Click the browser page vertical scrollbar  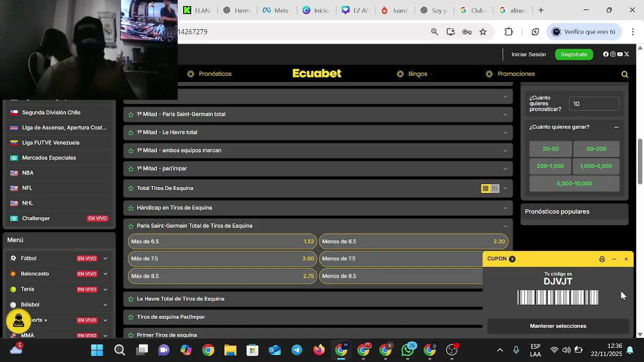tap(640, 161)
